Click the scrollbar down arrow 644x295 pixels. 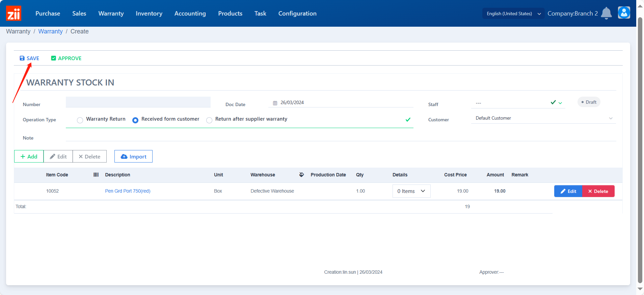[x=640, y=289]
